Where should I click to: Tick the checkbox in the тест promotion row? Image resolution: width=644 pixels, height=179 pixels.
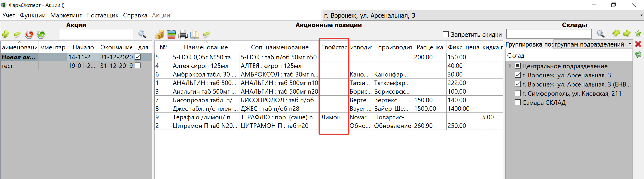[138, 66]
